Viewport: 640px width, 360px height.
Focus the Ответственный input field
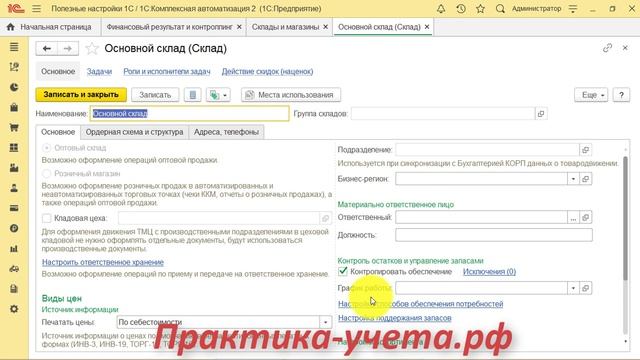(x=482, y=218)
